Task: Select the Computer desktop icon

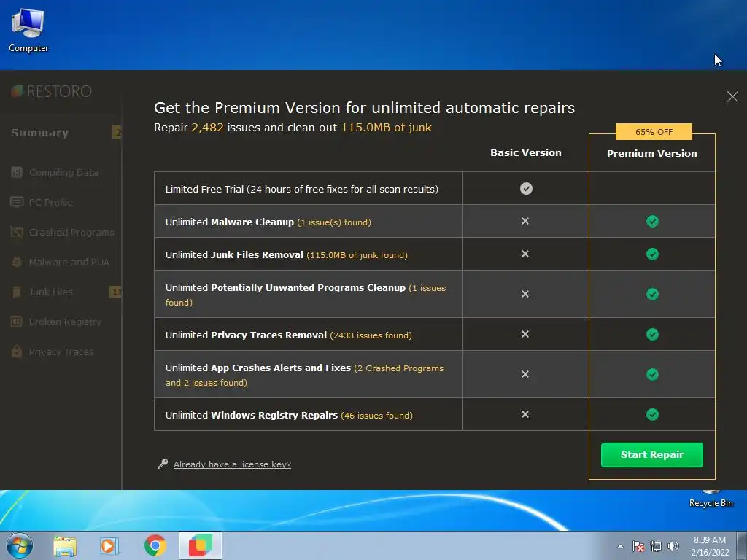Action: [x=28, y=31]
